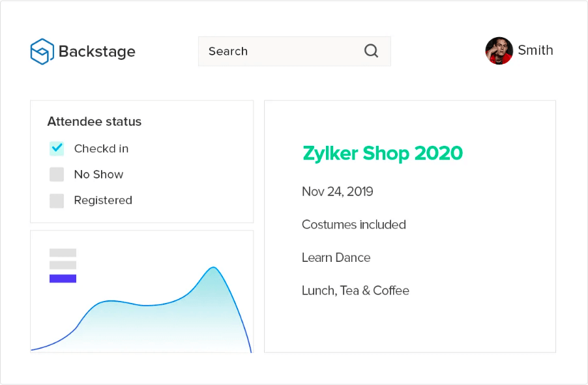The width and height of the screenshot is (588, 385).
Task: Click the Checkd in label text
Action: pos(101,149)
